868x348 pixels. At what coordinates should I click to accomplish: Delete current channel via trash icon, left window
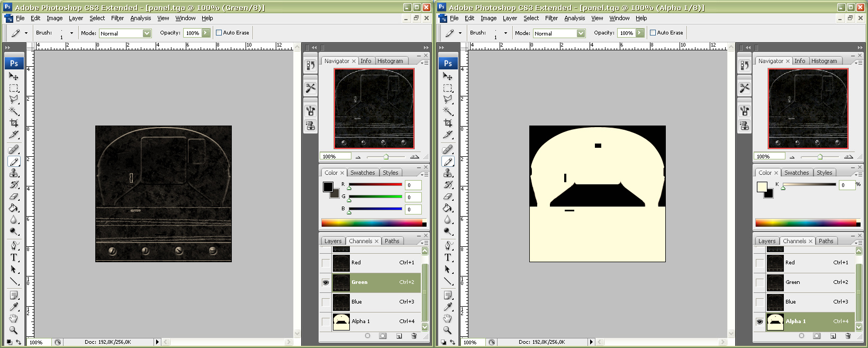click(414, 336)
